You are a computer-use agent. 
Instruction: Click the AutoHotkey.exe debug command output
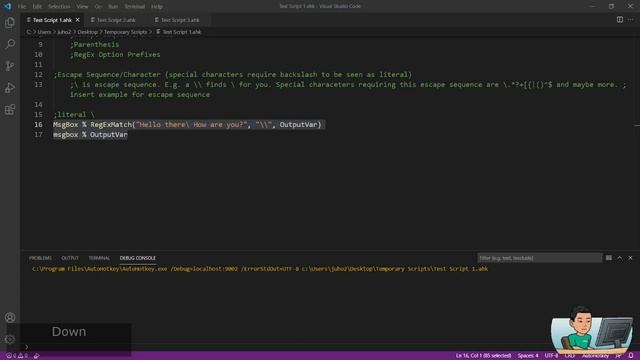(x=260, y=269)
